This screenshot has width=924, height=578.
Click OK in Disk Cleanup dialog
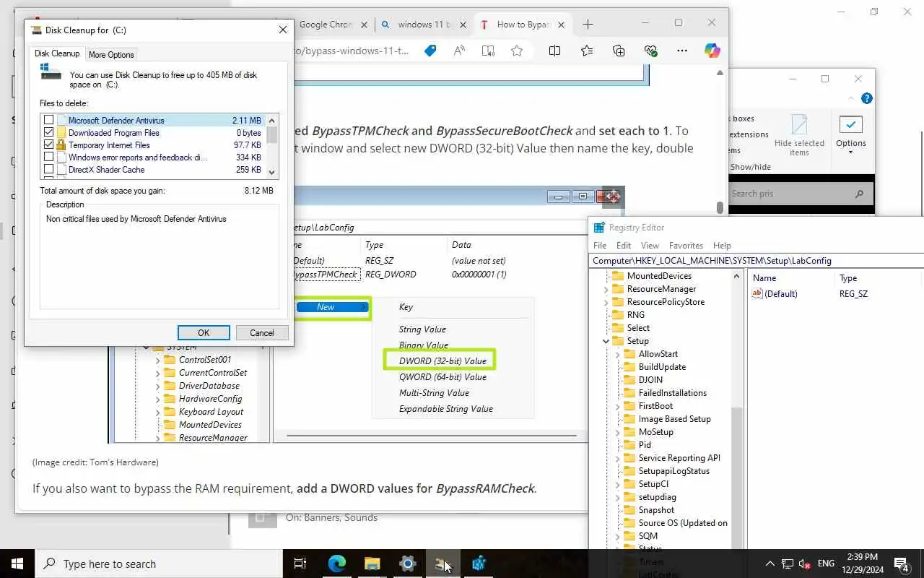[204, 333]
